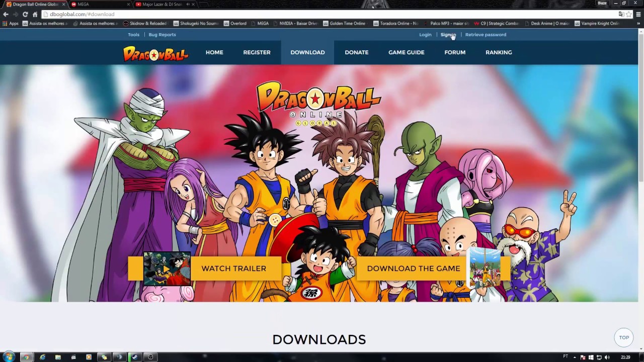This screenshot has height=362, width=644.
Task: Open FORUM in the navigation bar
Action: pyautogui.click(x=455, y=52)
